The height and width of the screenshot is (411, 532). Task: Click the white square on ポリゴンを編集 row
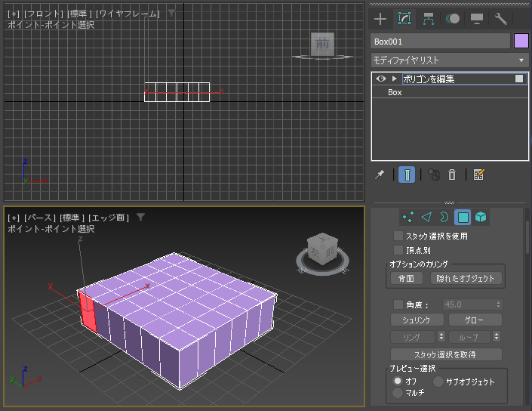pos(519,79)
